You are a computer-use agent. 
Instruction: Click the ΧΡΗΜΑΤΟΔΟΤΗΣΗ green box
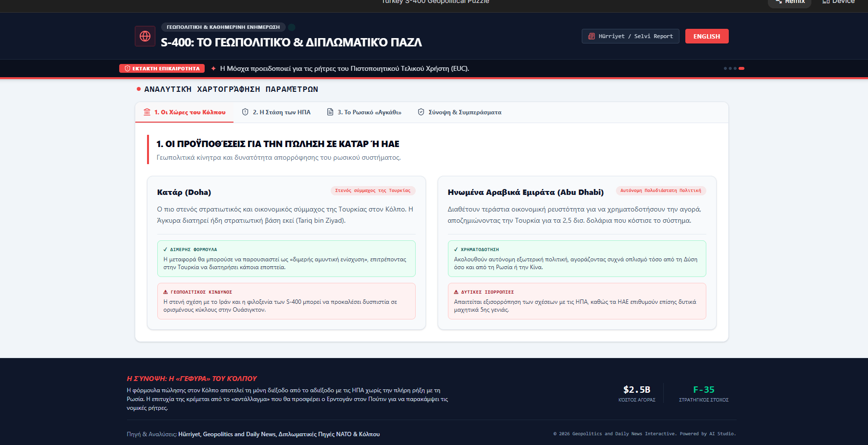[x=577, y=258]
